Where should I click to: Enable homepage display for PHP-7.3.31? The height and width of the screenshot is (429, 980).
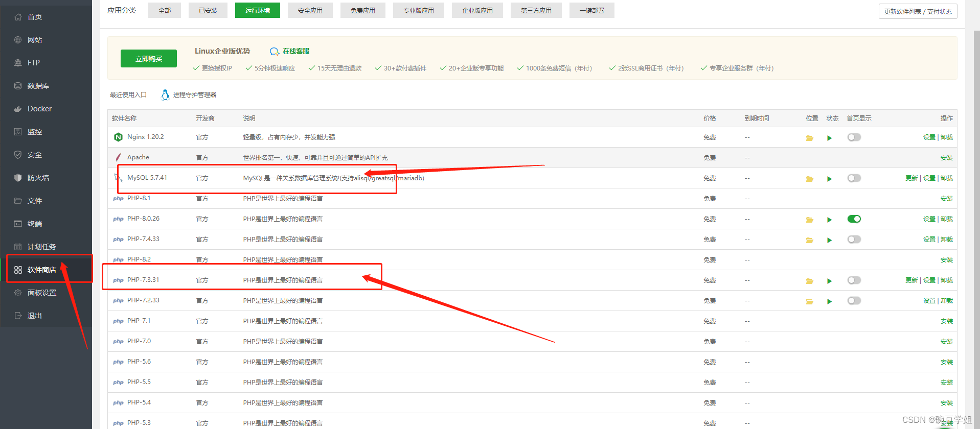coord(854,280)
